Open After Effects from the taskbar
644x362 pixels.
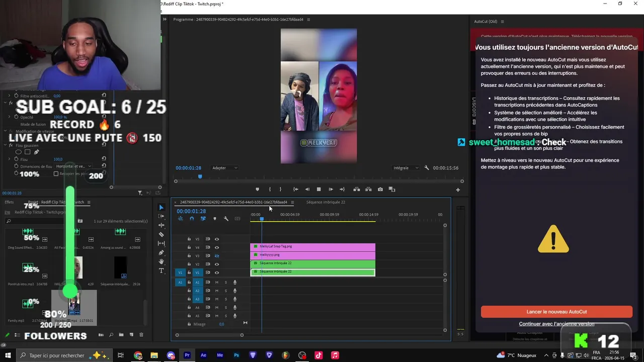[x=203, y=355]
